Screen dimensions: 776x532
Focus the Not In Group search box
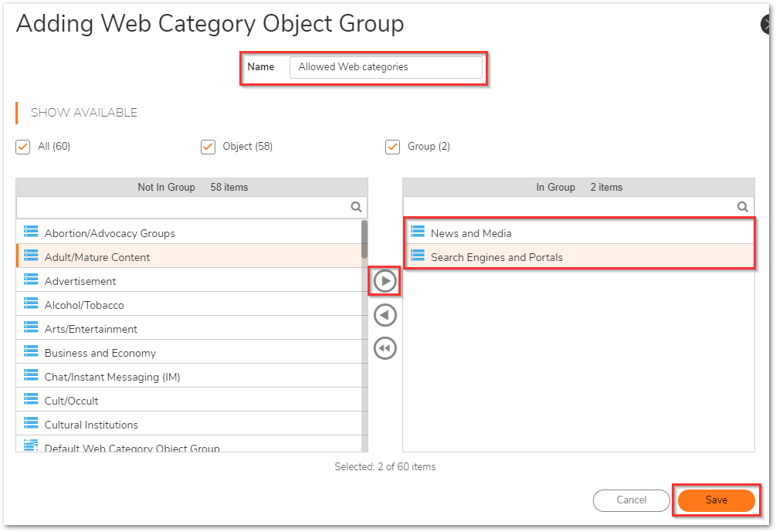click(x=182, y=207)
